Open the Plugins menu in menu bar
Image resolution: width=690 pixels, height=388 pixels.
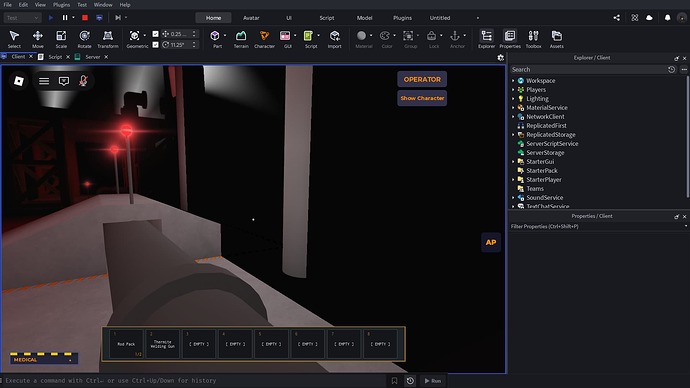coord(61,4)
